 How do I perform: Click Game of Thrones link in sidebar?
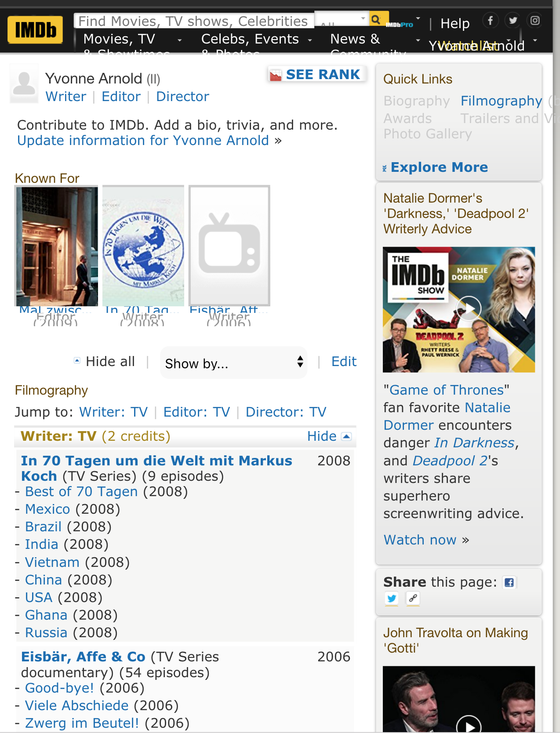pos(447,390)
